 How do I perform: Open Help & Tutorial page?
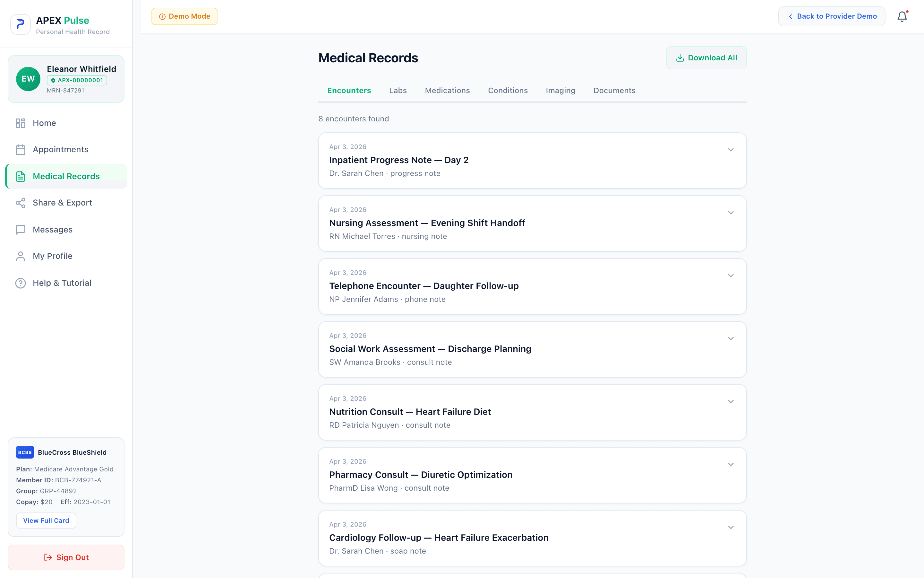[66, 283]
